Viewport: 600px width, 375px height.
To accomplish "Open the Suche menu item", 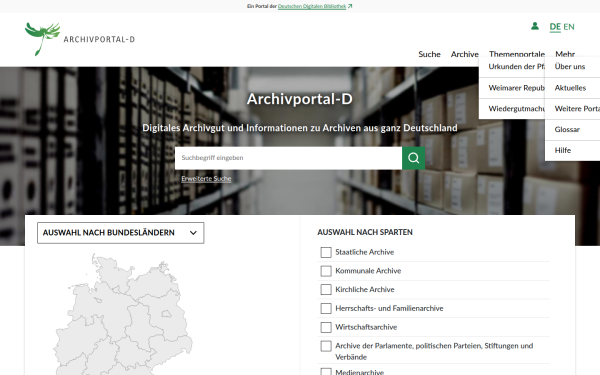I will (429, 54).
